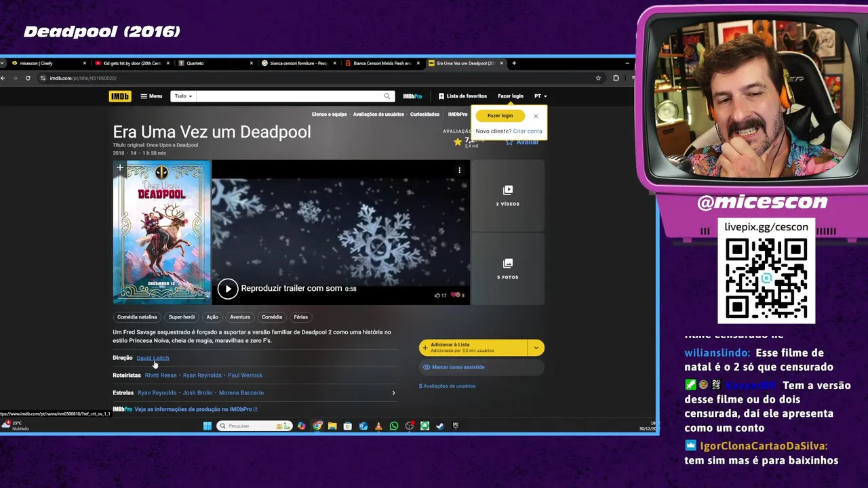Open Ryan Reynolds in the Roteiristas row
Viewport: 868px width, 488px height.
[202, 375]
